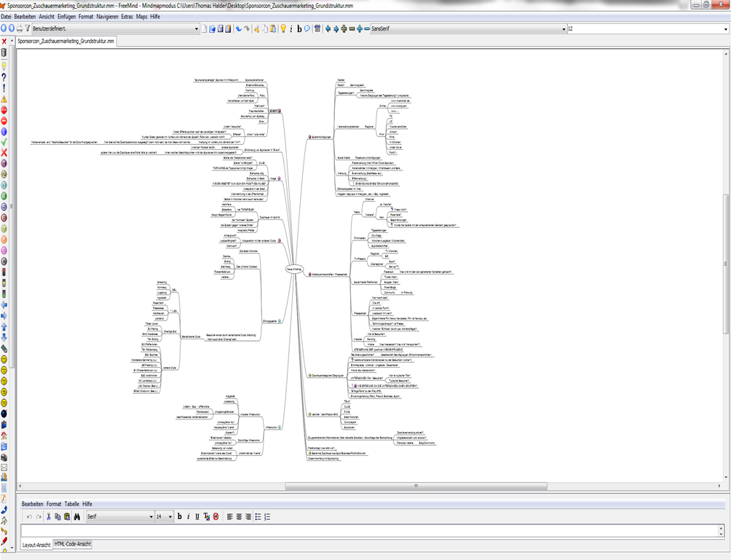Switch to the HTML-Code-Ansicht tab
The image size is (731, 560).
pyautogui.click(x=73, y=544)
